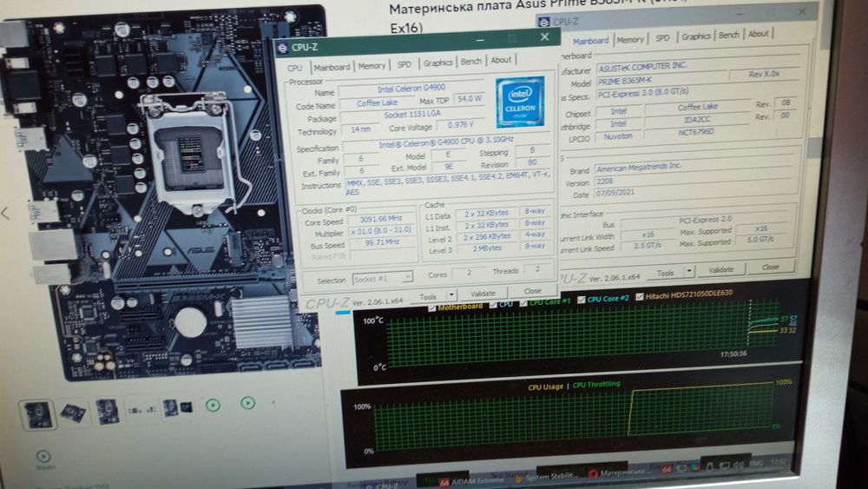Click the AIDA64 tray icon
This screenshot has width=868, height=489.
(x=667, y=470)
